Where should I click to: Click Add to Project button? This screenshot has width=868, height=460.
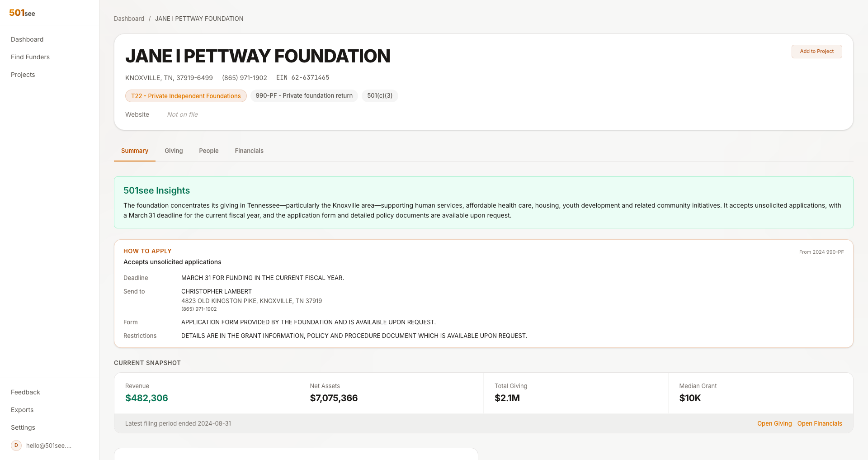tap(816, 52)
